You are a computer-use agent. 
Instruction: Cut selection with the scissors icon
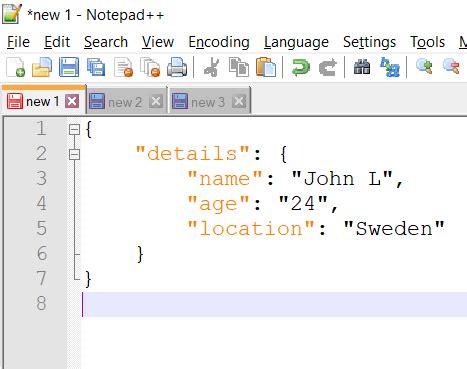[x=212, y=67]
